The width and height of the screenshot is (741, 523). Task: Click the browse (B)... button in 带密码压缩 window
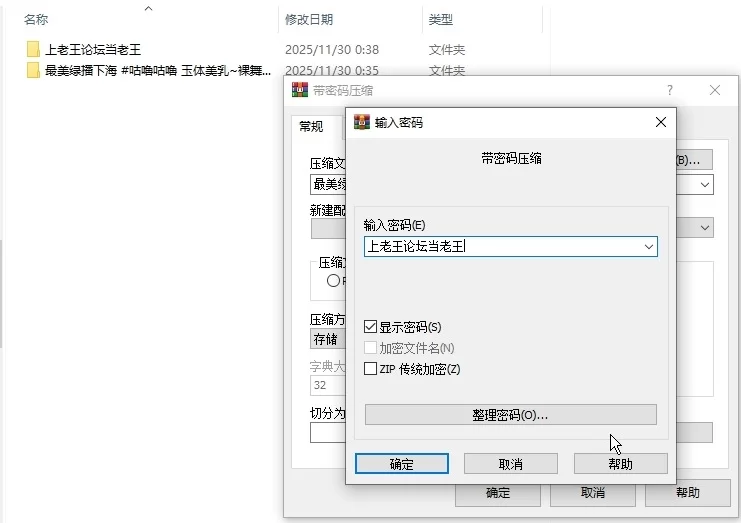(694, 160)
